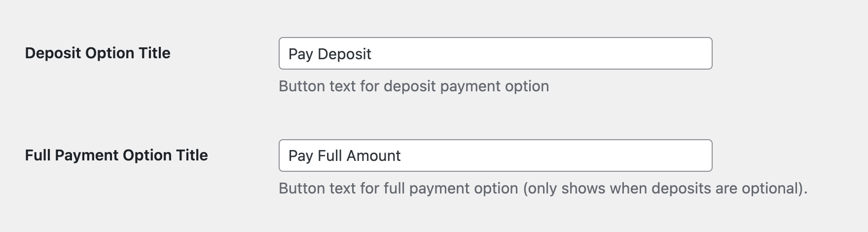Click the "Deposit Option Title" label
The height and width of the screenshot is (232, 868).
(x=98, y=53)
